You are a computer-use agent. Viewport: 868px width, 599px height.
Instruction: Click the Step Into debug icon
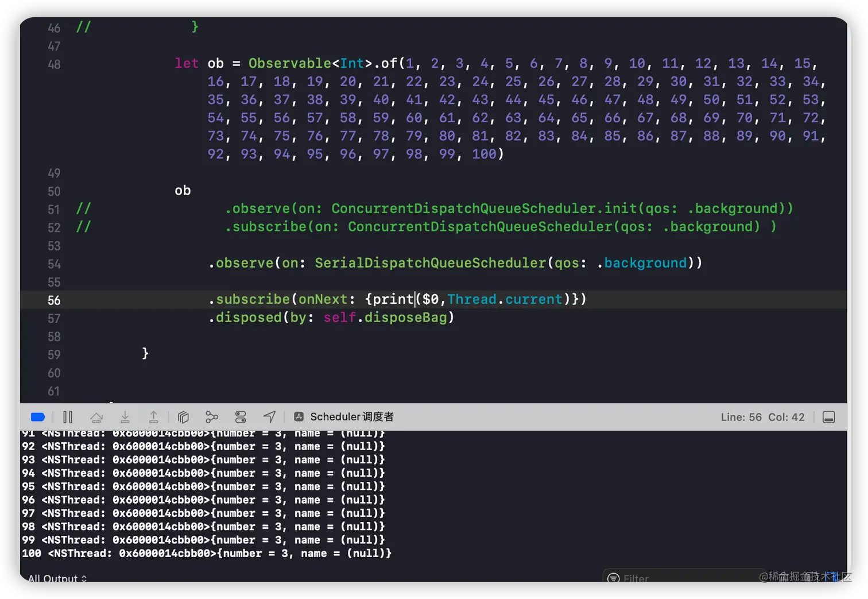pyautogui.click(x=125, y=417)
